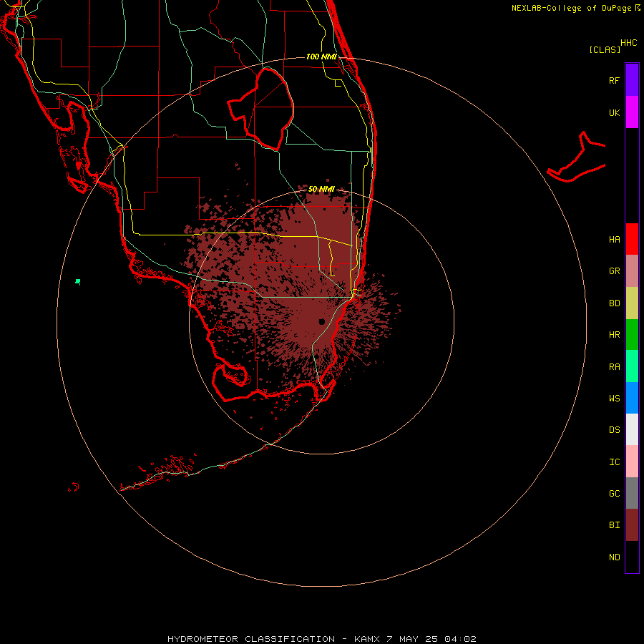The width and height of the screenshot is (644, 644).
Task: Click the RF purple legend swatch
Action: 632,80
